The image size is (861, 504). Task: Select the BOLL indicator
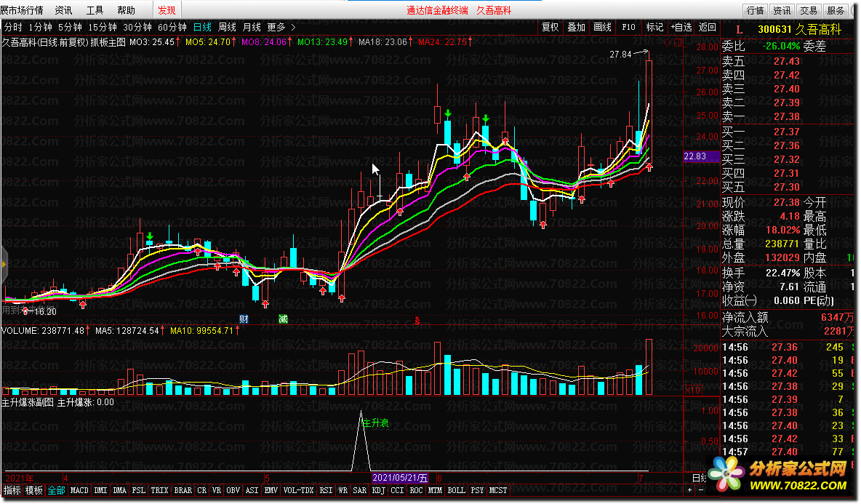(x=456, y=490)
